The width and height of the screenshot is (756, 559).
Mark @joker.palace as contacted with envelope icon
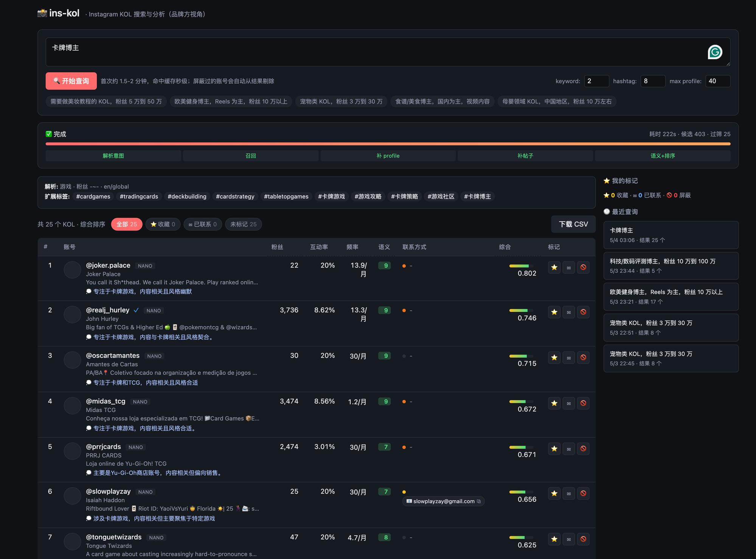pos(569,267)
